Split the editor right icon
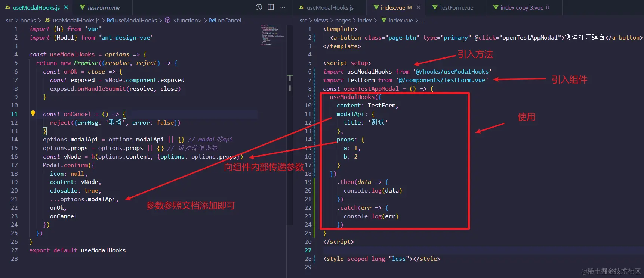 click(x=271, y=7)
